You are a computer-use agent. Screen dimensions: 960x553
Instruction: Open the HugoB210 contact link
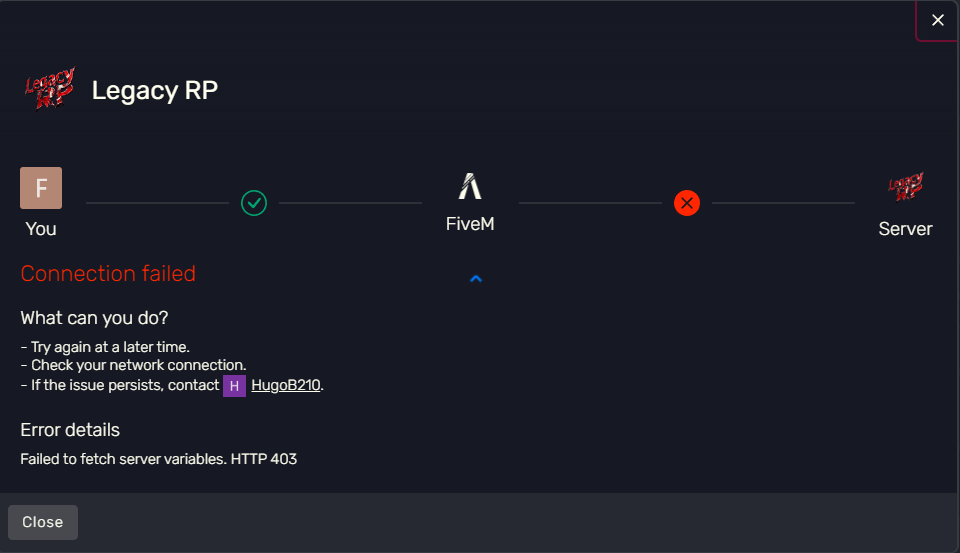tap(285, 385)
